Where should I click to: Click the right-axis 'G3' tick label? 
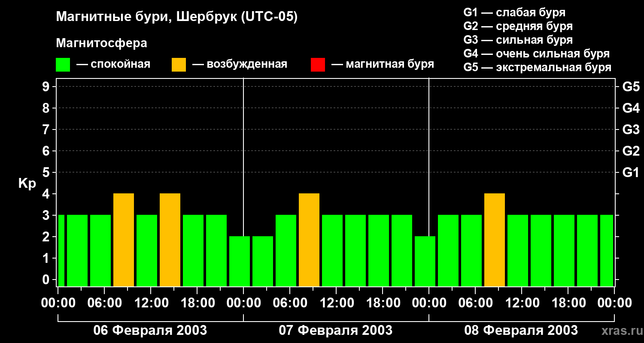point(631,130)
